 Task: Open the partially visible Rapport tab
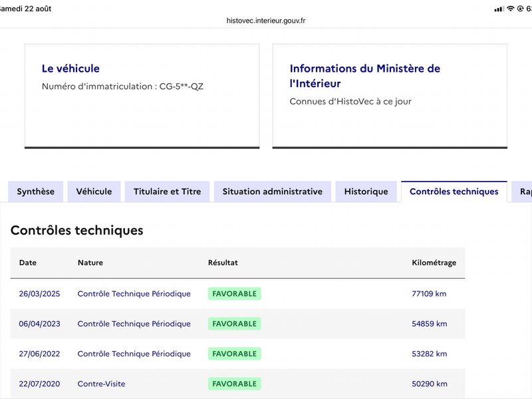(523, 192)
